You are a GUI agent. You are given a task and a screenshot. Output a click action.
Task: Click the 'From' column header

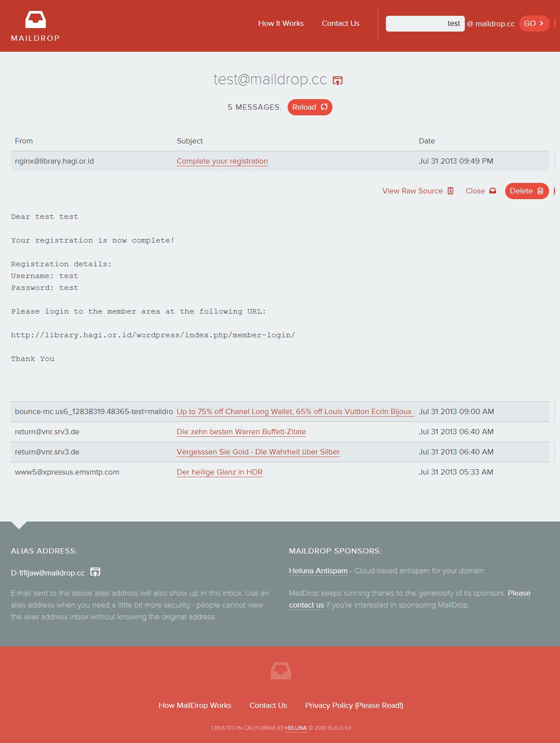coord(24,141)
